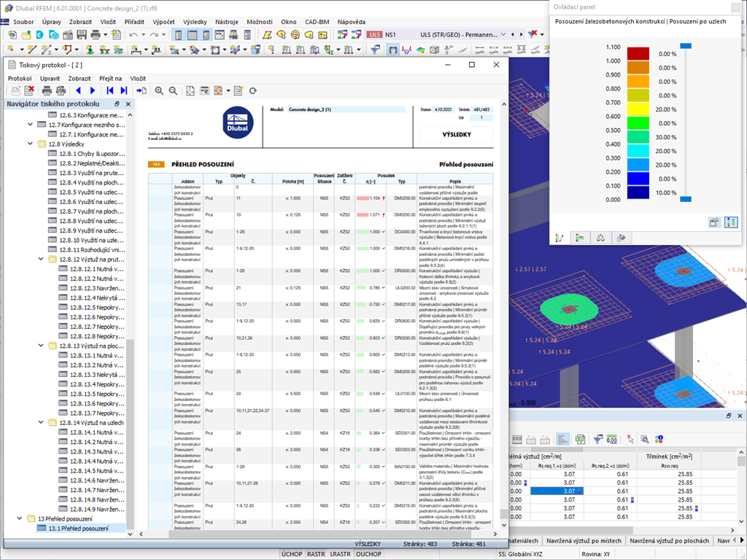Toggle member results display button
The width and height of the screenshot is (747, 560).
(392, 50)
